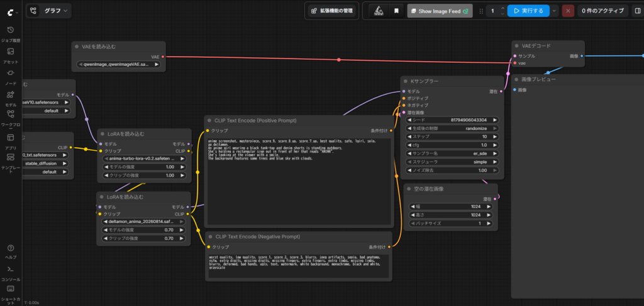Select the VAEデコード node title
The width and height of the screenshot is (644, 306).
click(536, 46)
